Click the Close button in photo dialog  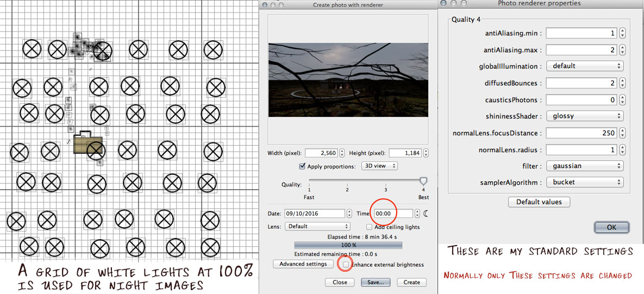[x=340, y=282]
